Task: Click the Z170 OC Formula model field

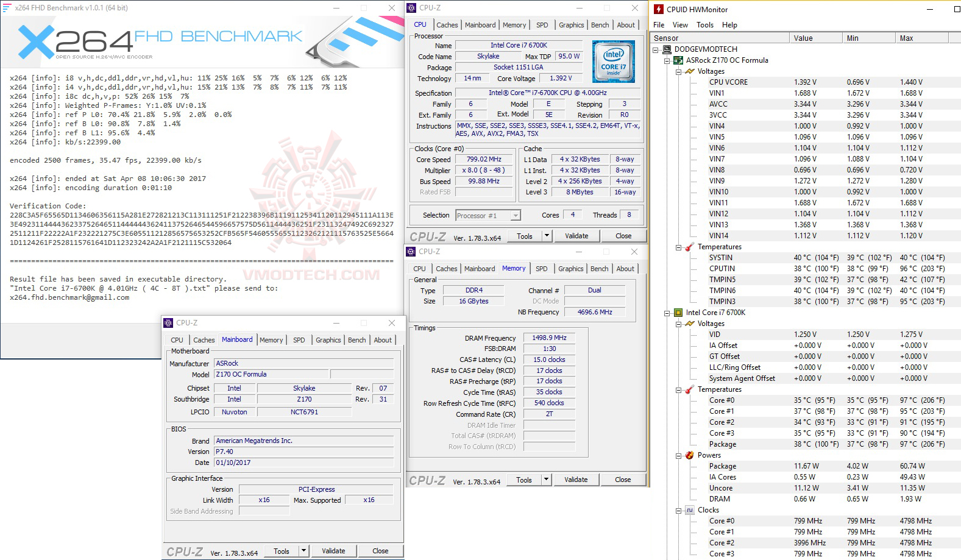Action: (271, 374)
